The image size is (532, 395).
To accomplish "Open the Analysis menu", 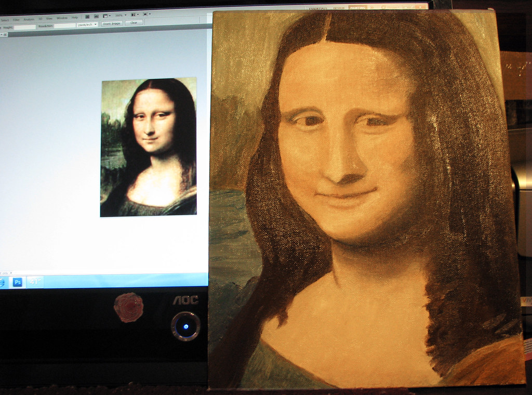I will point(29,19).
